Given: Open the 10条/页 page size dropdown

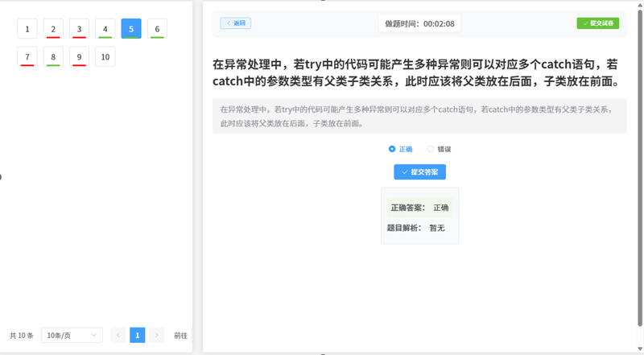Looking at the screenshot, I should [72, 335].
